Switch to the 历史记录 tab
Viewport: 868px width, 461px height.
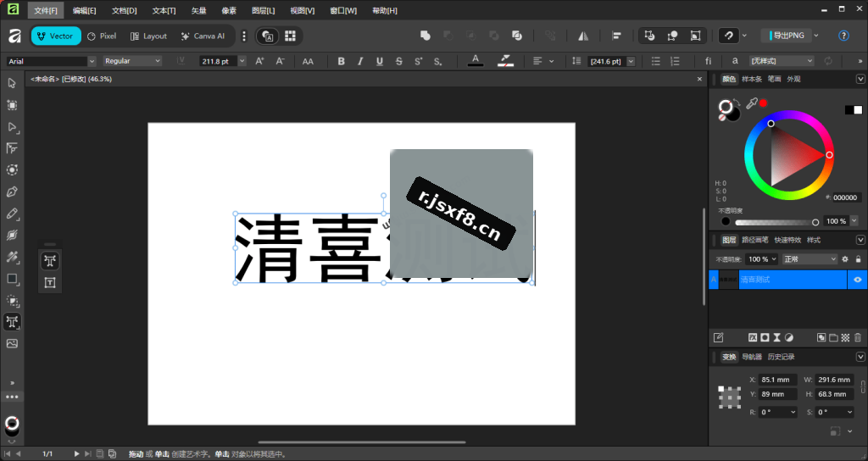[x=781, y=357]
